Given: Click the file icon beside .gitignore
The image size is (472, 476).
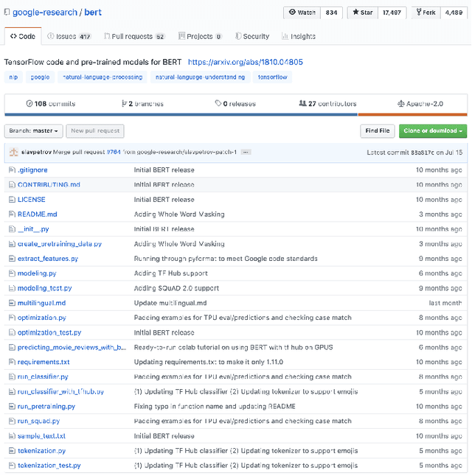Looking at the screenshot, I should tap(12, 170).
